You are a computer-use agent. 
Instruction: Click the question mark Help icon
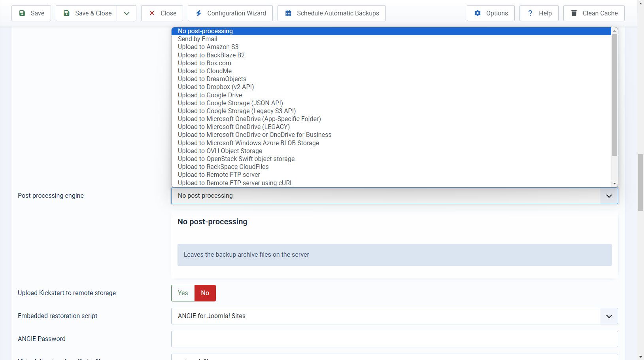[530, 13]
